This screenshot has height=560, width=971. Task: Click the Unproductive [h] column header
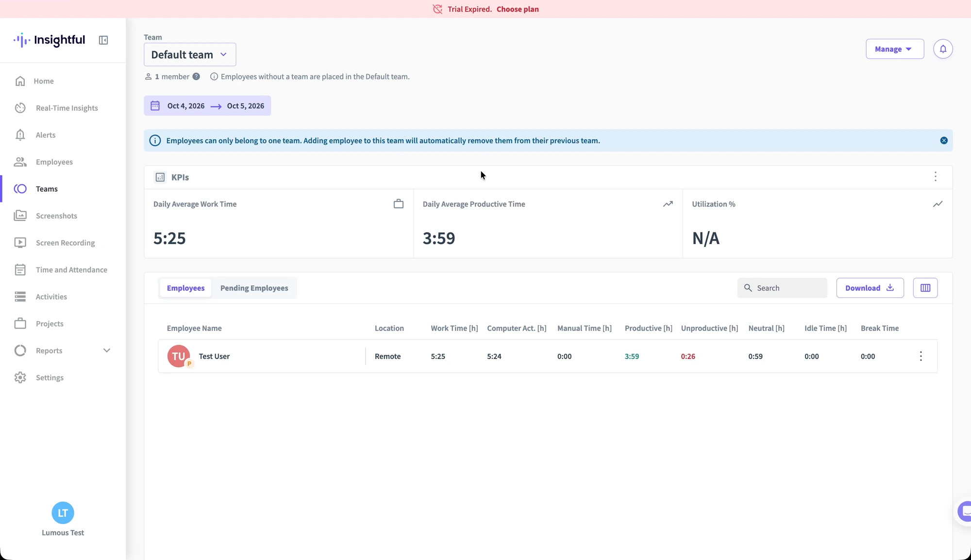709,328
